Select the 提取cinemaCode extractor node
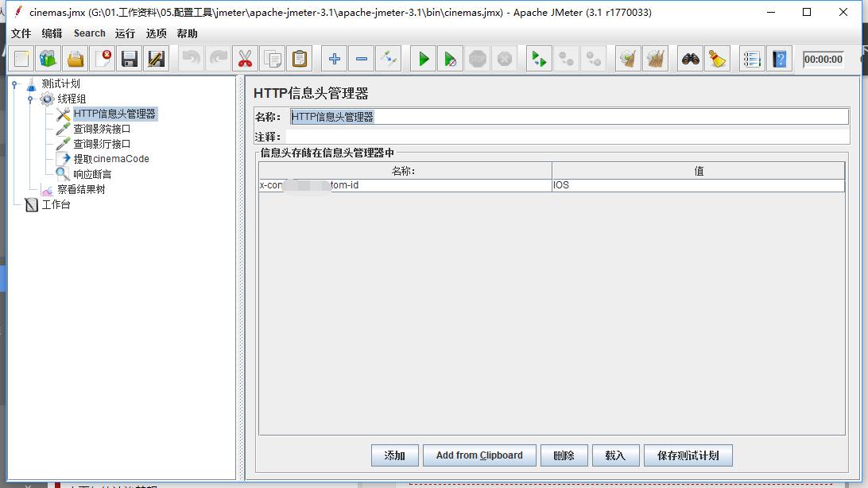 pyautogui.click(x=111, y=159)
